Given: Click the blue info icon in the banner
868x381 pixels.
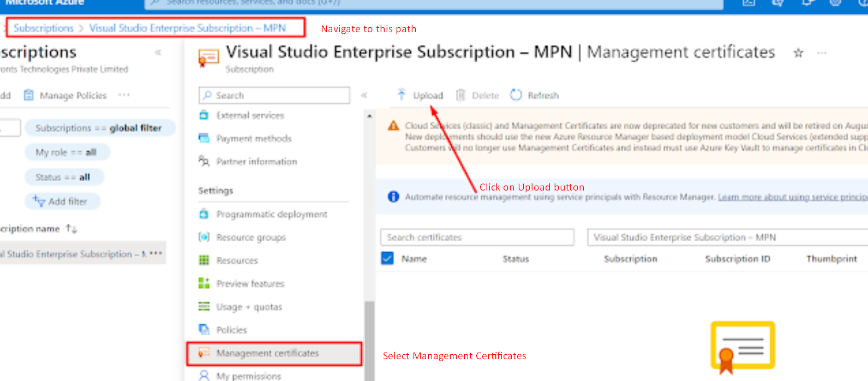Looking at the screenshot, I should pyautogui.click(x=393, y=197).
